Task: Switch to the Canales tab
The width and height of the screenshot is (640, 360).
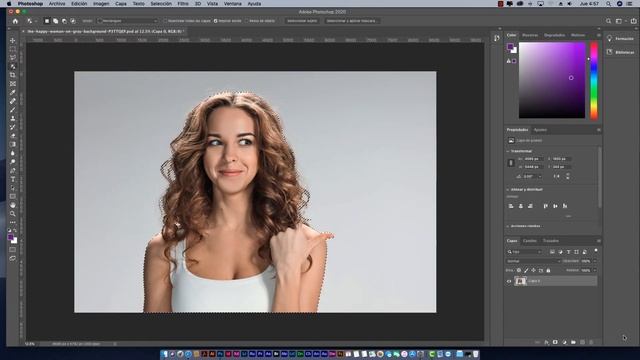Action: click(530, 241)
